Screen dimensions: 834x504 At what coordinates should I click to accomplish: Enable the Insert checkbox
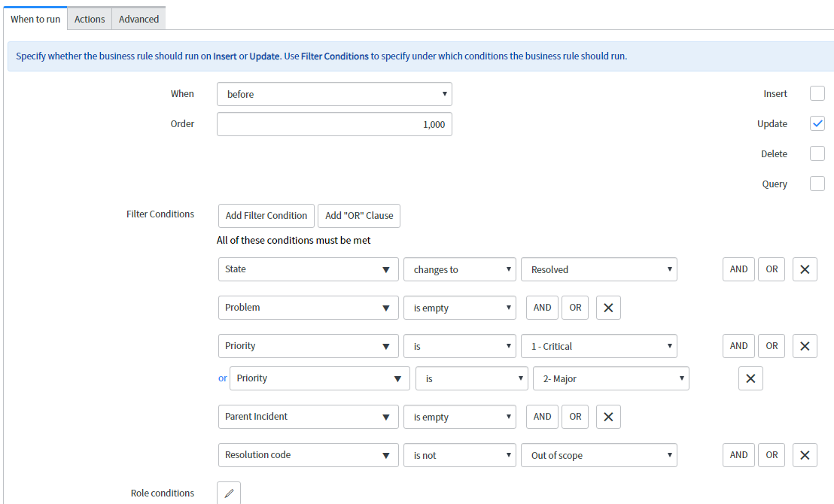click(817, 93)
